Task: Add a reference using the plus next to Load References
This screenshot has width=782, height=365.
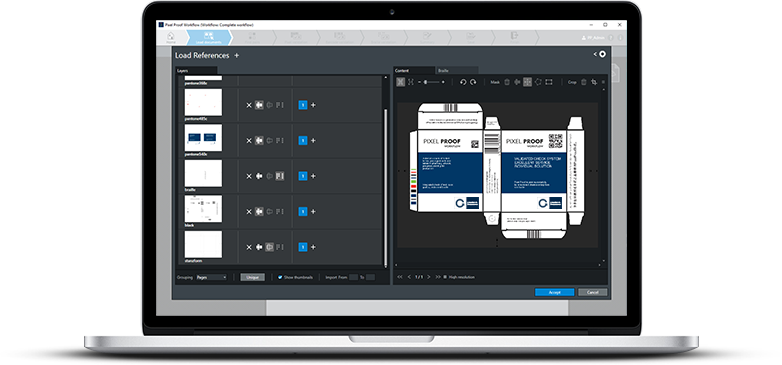Action: point(236,55)
